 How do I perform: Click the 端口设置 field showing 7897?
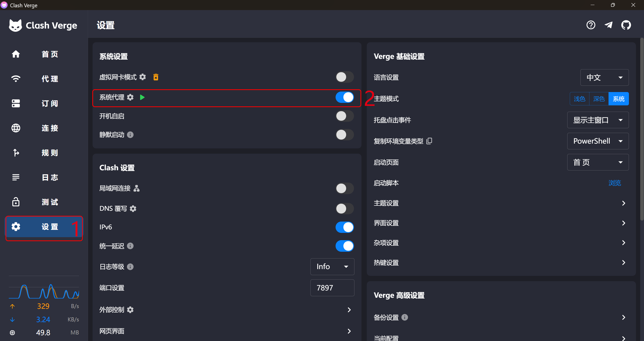point(332,288)
